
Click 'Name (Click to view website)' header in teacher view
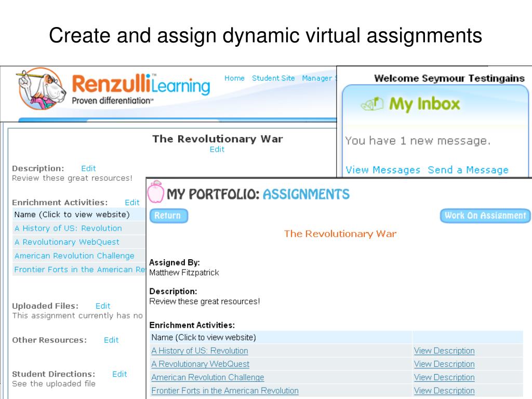[72, 215]
